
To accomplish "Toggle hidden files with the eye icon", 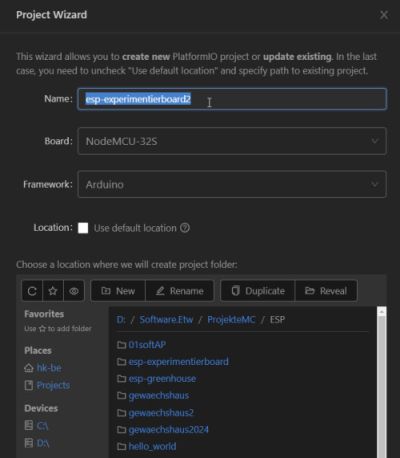I will click(74, 291).
